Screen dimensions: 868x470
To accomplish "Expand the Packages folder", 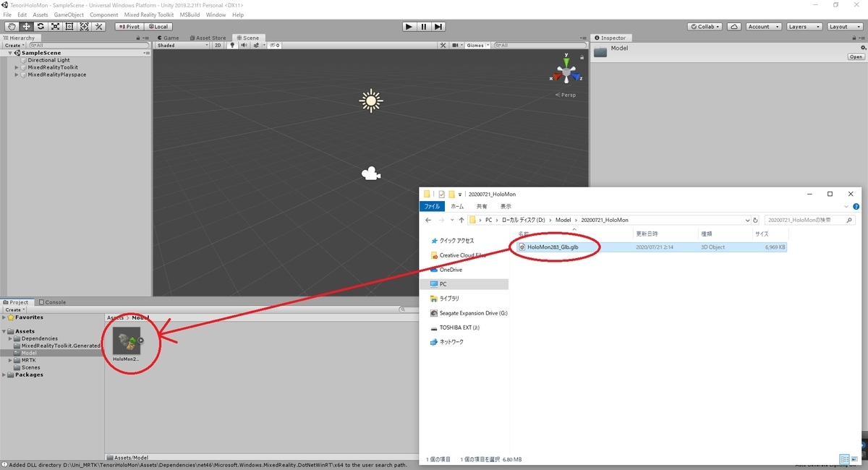I will 4,375.
